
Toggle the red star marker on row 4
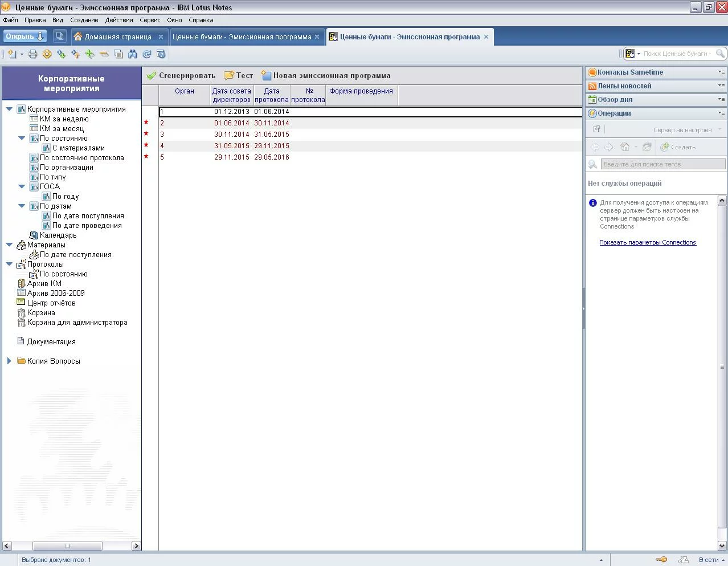146,145
